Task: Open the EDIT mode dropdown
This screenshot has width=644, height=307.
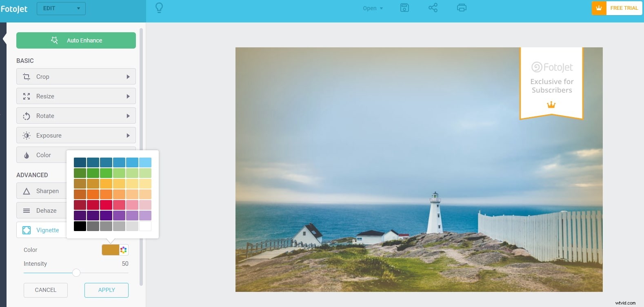Action: 61,8
